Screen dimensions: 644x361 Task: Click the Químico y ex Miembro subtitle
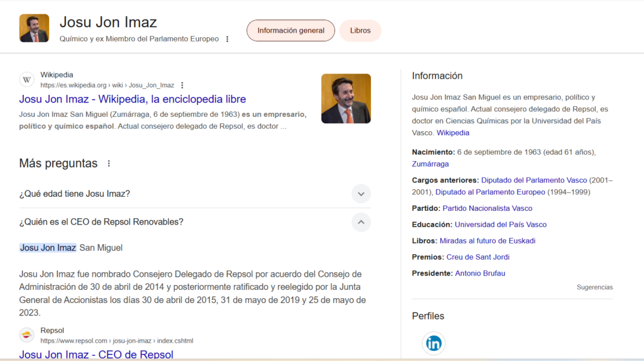(139, 39)
